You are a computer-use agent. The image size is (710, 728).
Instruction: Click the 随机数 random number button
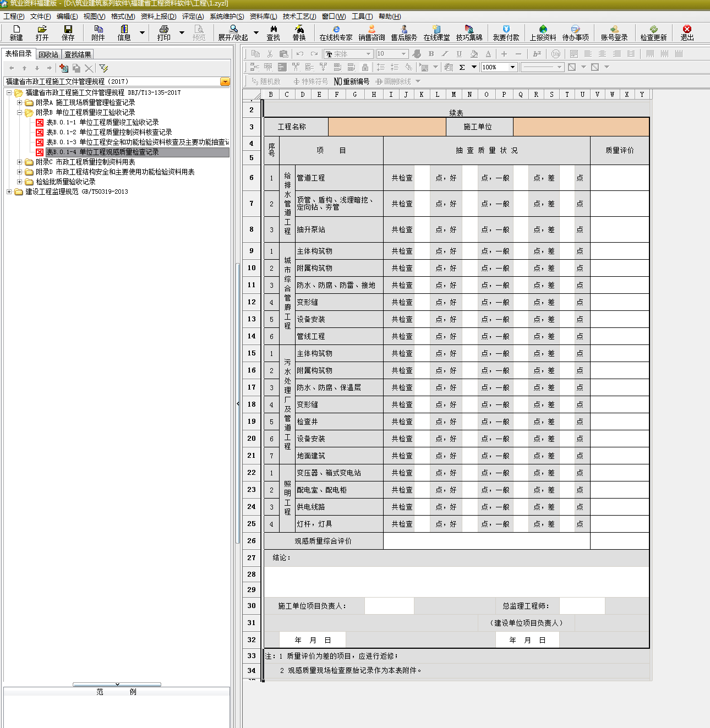pyautogui.click(x=266, y=81)
